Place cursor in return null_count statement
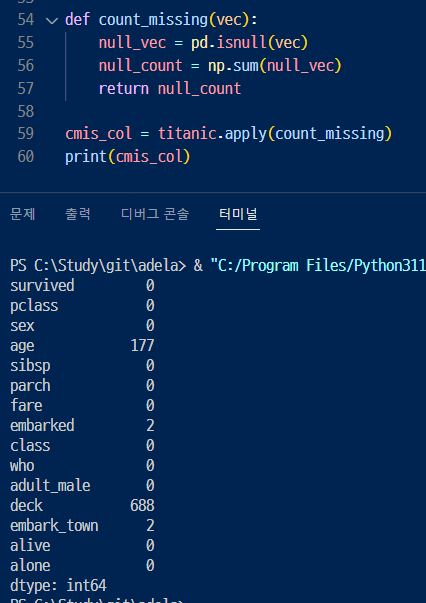The image size is (426, 603). point(170,89)
